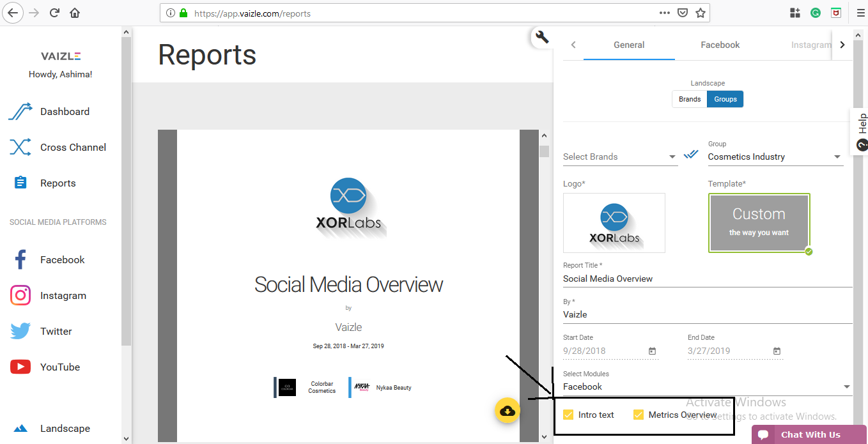Open page actions three-dot menu in address bar
Image resolution: width=868 pixels, height=444 pixels.
pyautogui.click(x=665, y=13)
